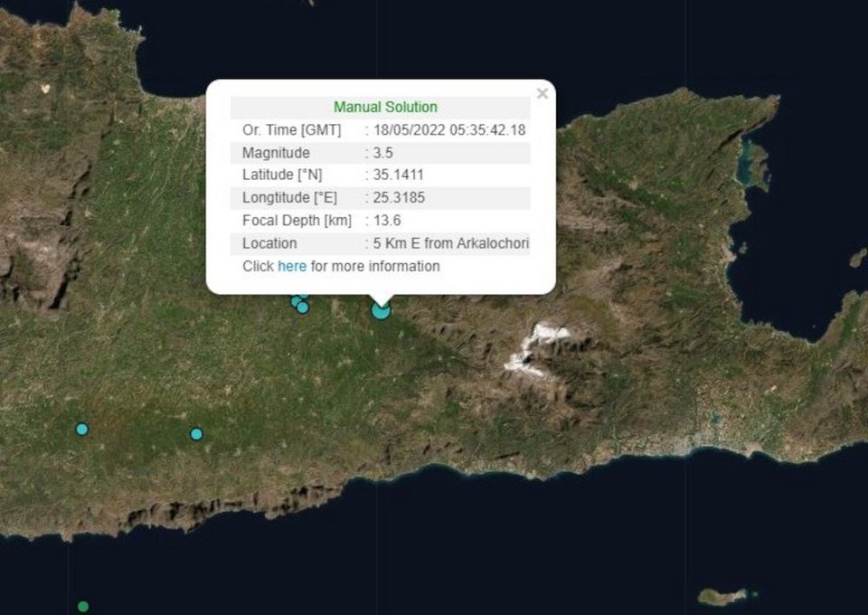This screenshot has width=868, height=615.
Task: Select origin time value 18/05/2022 05:35:42.18
Action: (449, 130)
